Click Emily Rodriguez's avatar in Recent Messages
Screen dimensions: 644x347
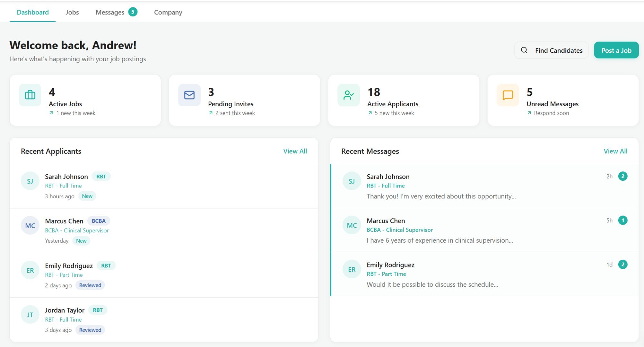(352, 269)
